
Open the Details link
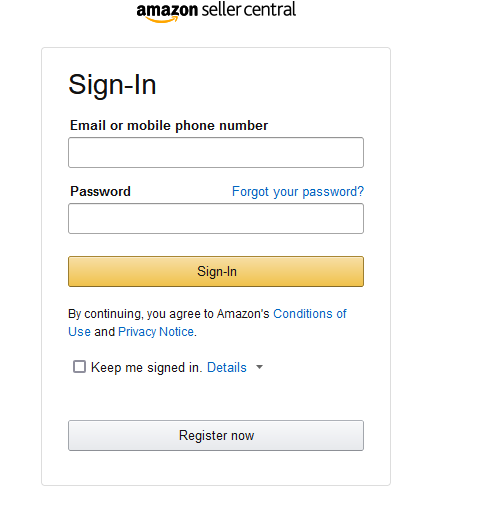[x=227, y=367]
